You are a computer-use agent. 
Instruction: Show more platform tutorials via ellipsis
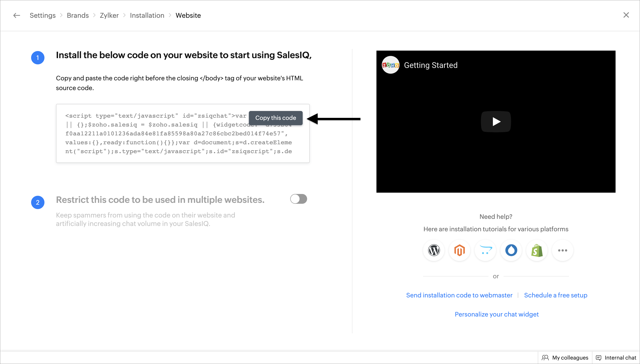(562, 250)
